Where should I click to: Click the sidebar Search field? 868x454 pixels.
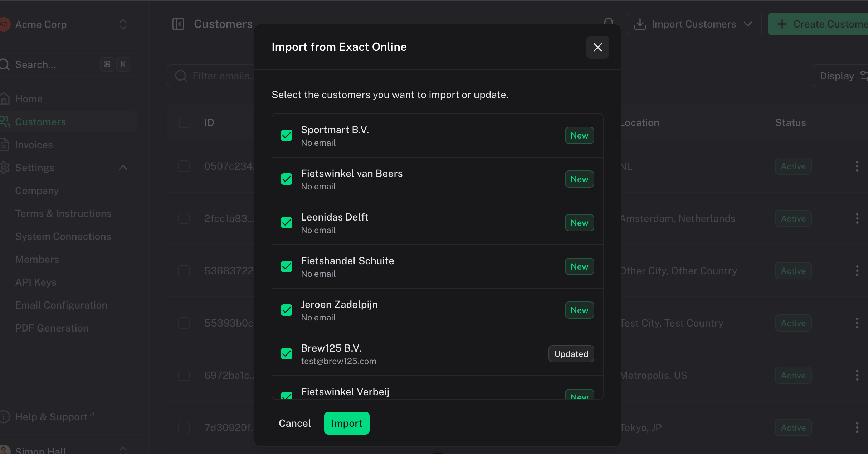(x=68, y=64)
